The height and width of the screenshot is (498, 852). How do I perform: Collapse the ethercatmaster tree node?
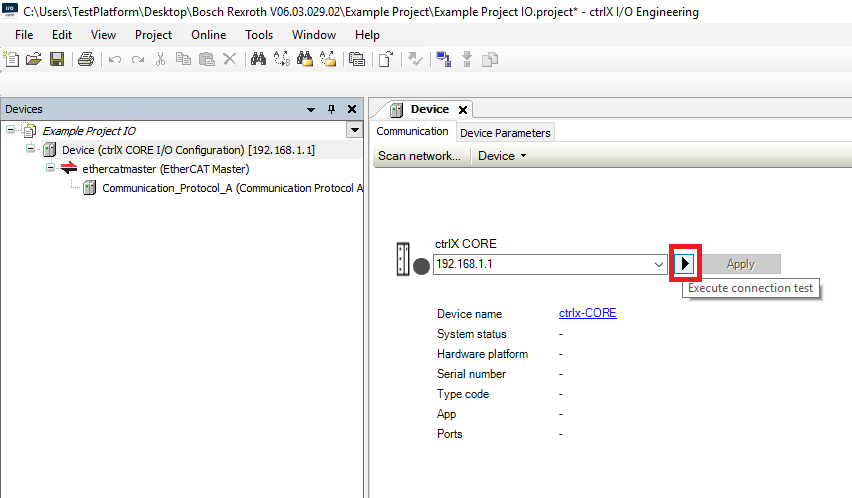click(x=50, y=169)
